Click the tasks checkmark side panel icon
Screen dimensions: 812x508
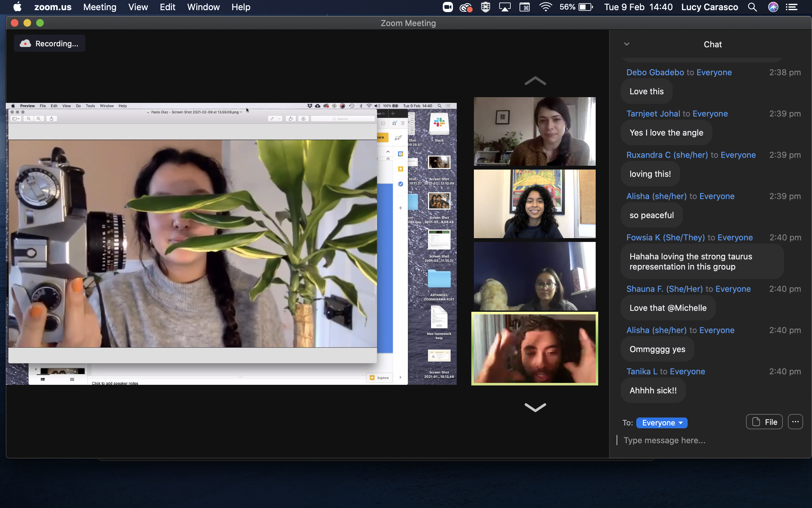click(400, 184)
